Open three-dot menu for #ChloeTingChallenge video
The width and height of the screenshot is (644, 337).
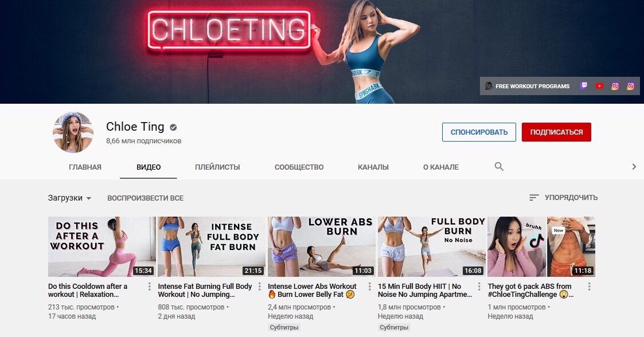coord(589,287)
